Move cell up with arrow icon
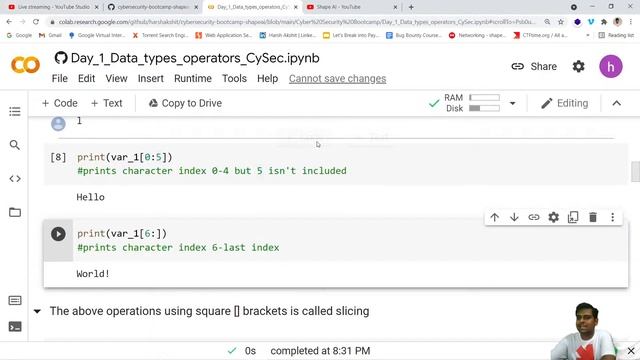The height and width of the screenshot is (360, 640). point(495,217)
